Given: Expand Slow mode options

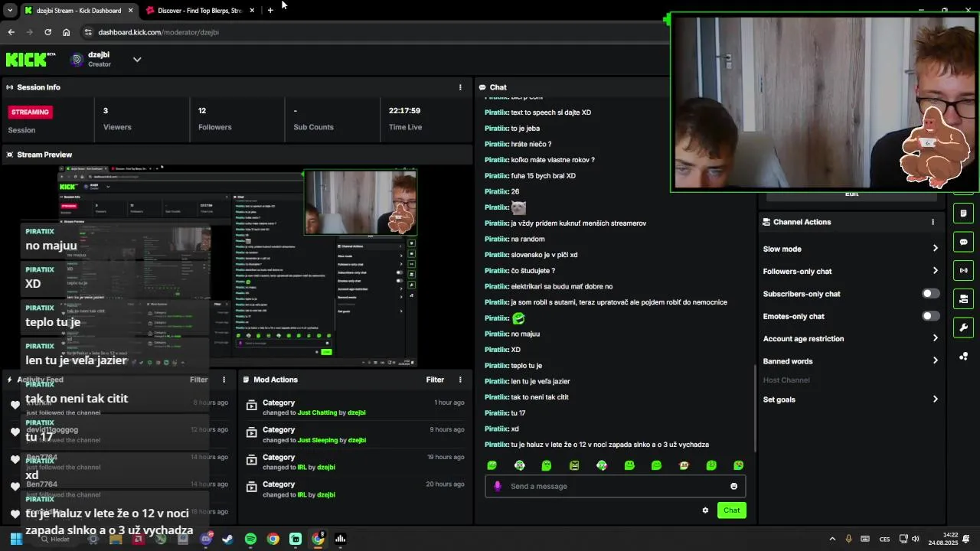Looking at the screenshot, I should (x=935, y=249).
